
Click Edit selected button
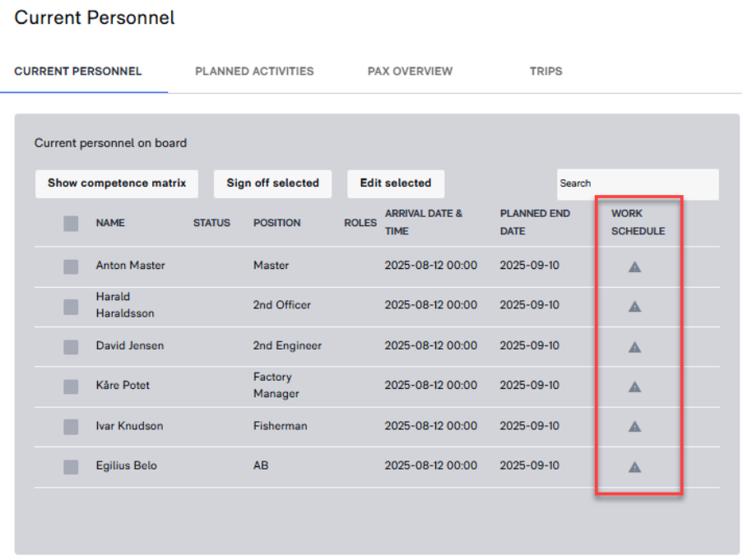click(396, 183)
